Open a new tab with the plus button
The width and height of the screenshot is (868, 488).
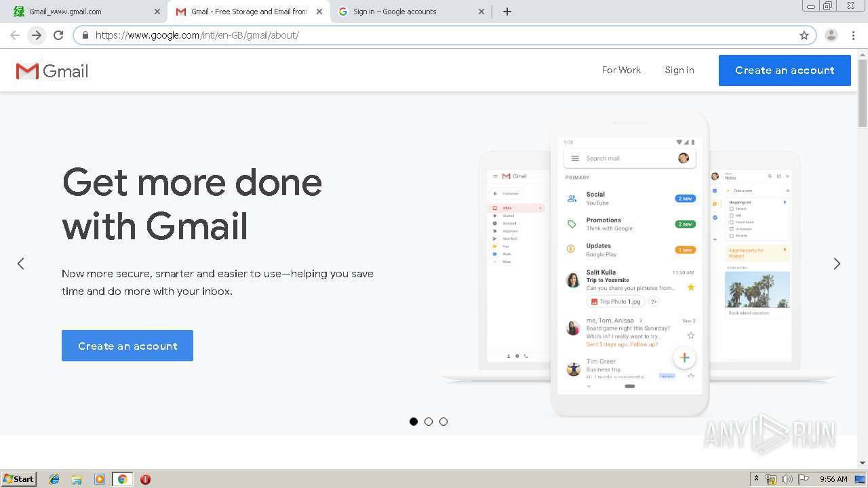[507, 12]
